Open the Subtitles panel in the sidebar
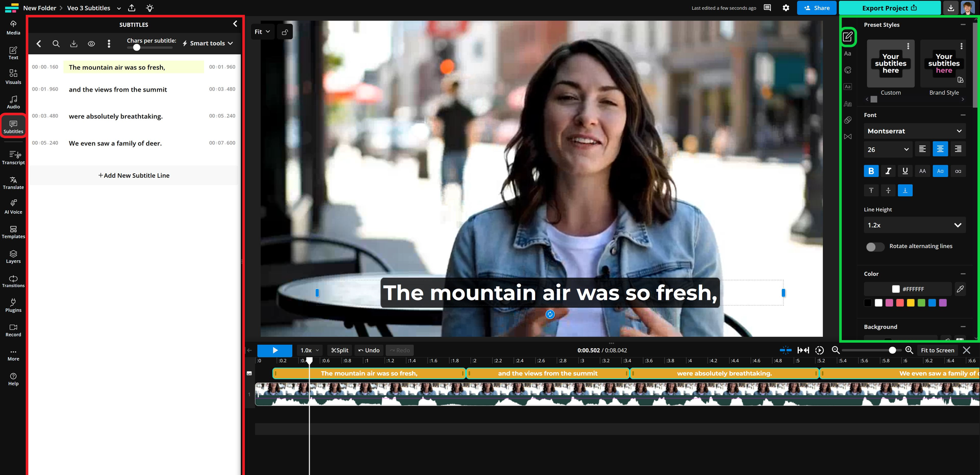The image size is (980, 475). tap(13, 126)
